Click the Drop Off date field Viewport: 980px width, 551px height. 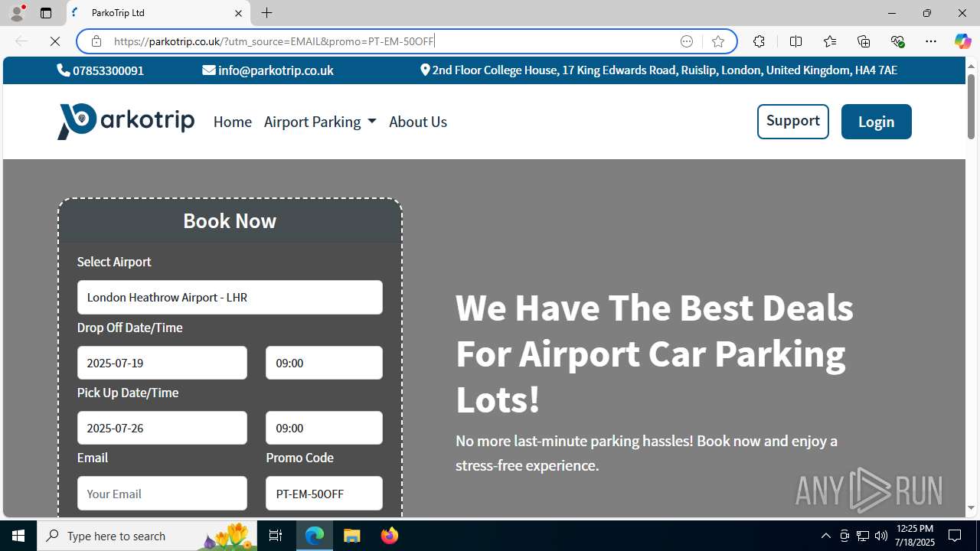(x=162, y=363)
